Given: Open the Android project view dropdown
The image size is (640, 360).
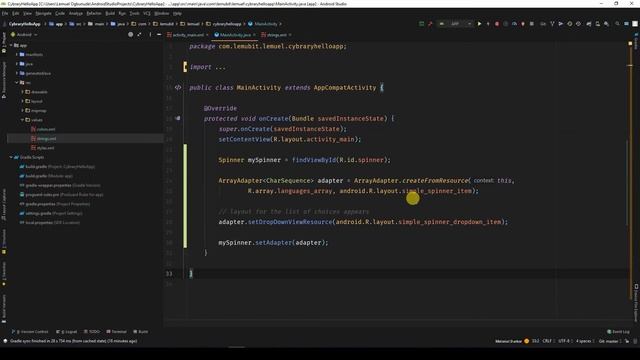Looking at the screenshot, I should [x=24, y=35].
